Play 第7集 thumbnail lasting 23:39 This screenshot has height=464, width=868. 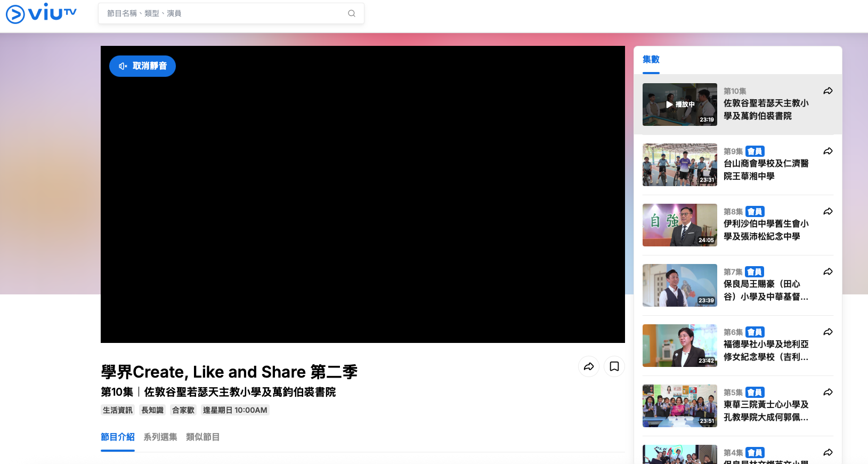tap(680, 285)
